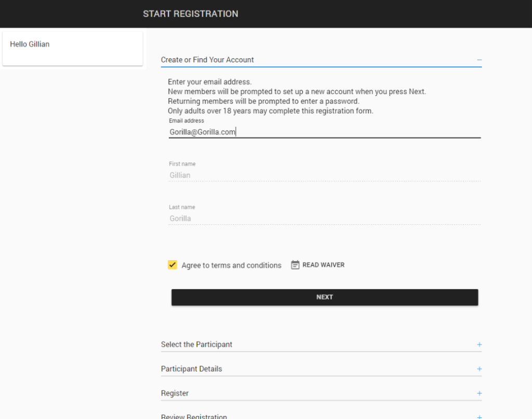Click the 'Agree to terms and conditions' label
The width and height of the screenshot is (532, 419).
[231, 265]
